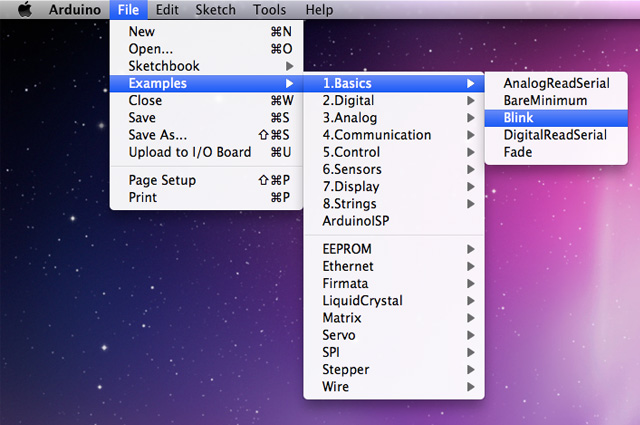Image resolution: width=640 pixels, height=425 pixels.
Task: Open the Tools menu
Action: pyautogui.click(x=269, y=10)
